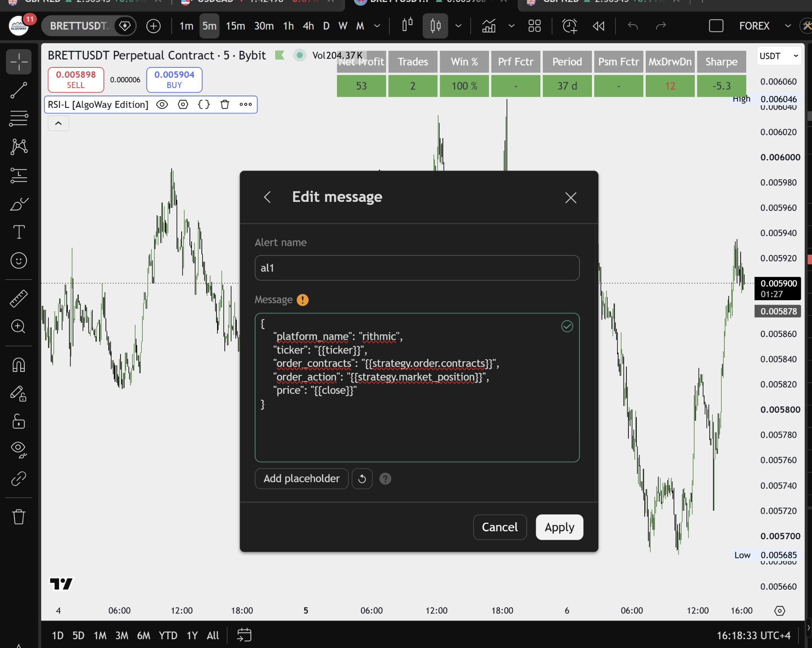The image size is (812, 648).
Task: Toggle stay in drawing mode
Action: click(x=19, y=393)
